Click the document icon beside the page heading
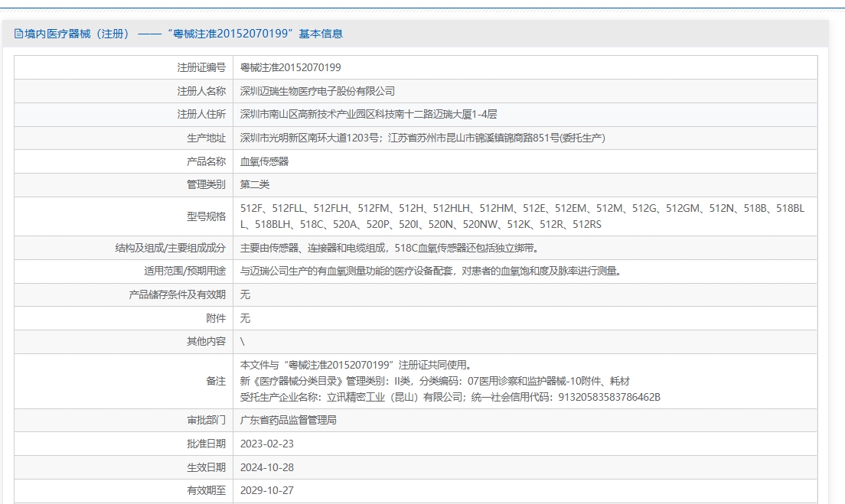The width and height of the screenshot is (845, 504). 19,34
